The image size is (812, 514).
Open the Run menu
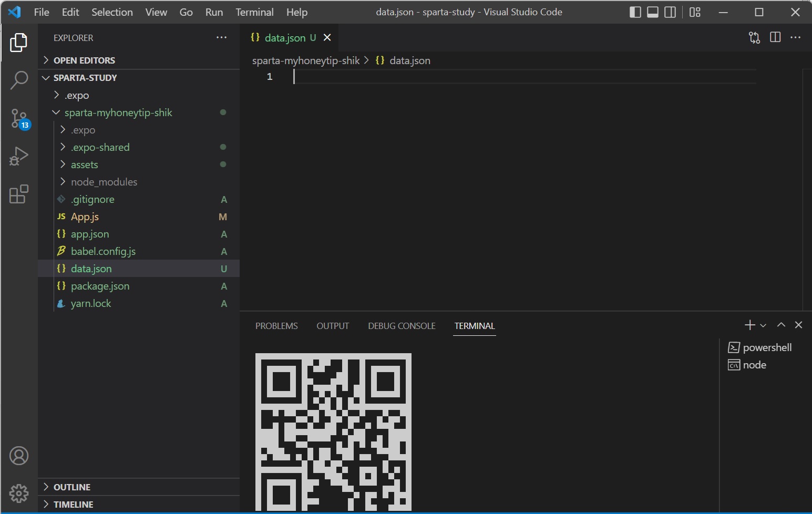point(214,12)
